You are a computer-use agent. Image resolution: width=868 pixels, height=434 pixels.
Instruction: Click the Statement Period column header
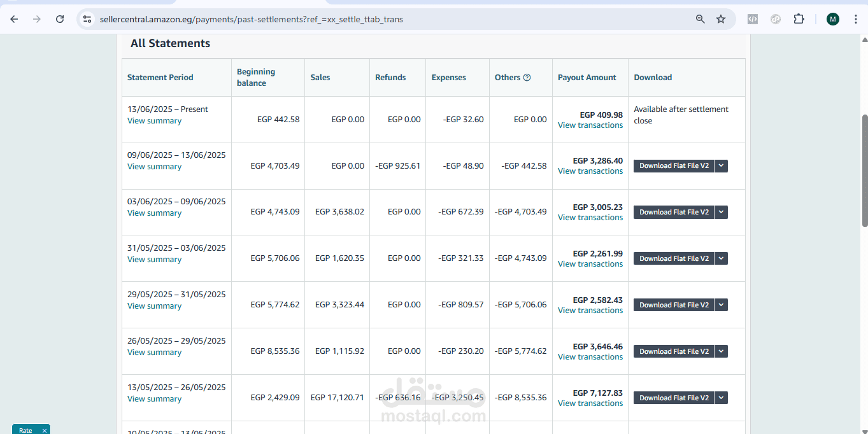pyautogui.click(x=160, y=78)
